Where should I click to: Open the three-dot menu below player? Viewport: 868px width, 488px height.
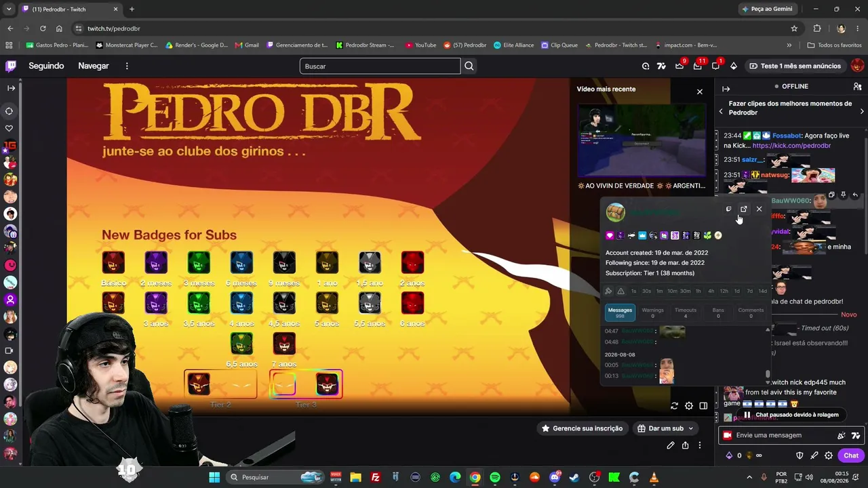tap(700, 445)
